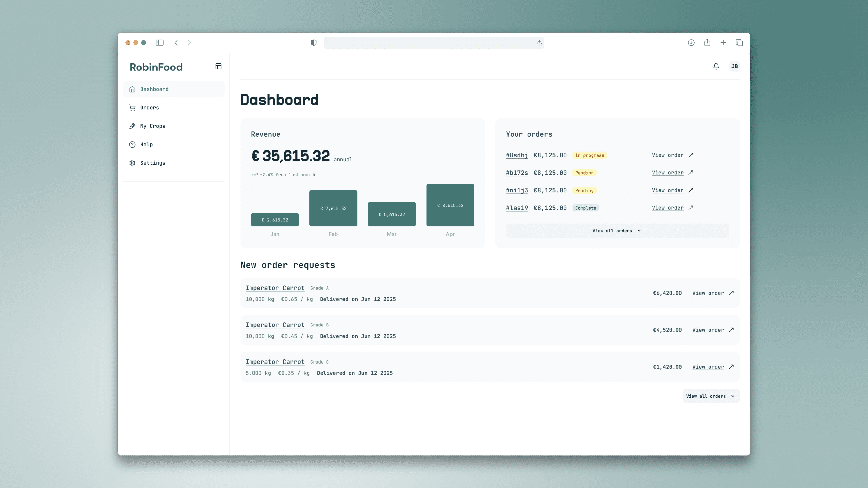
Task: View order for Pending #b172s
Action: 668,173
